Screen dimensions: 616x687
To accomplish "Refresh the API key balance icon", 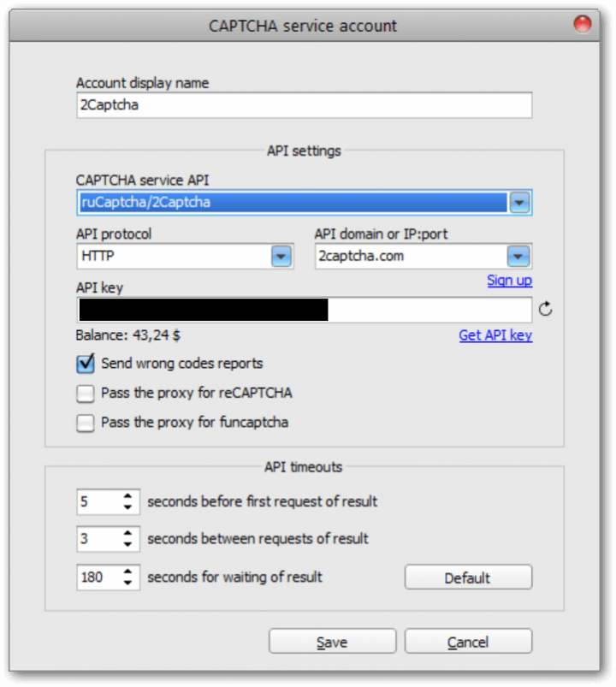I will 545,310.
